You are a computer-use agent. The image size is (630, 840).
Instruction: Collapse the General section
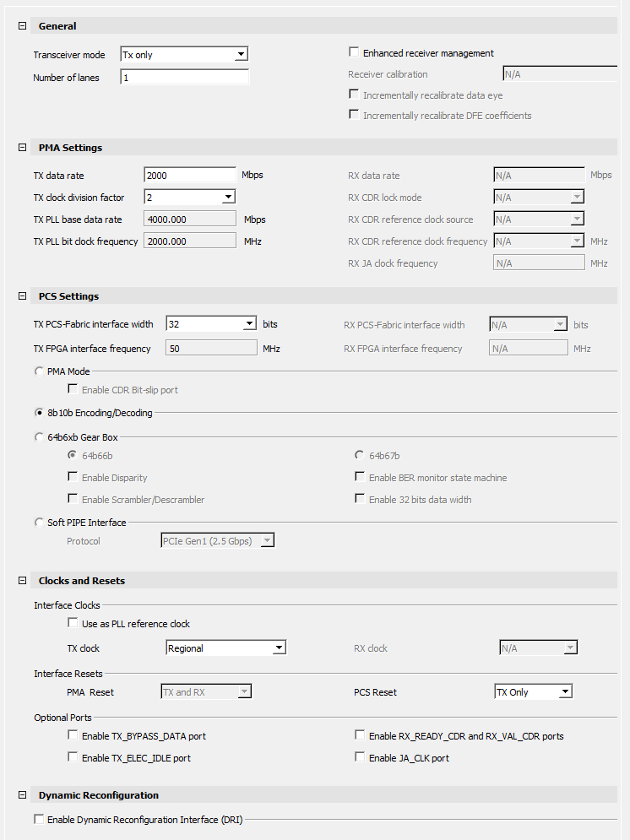[22, 25]
